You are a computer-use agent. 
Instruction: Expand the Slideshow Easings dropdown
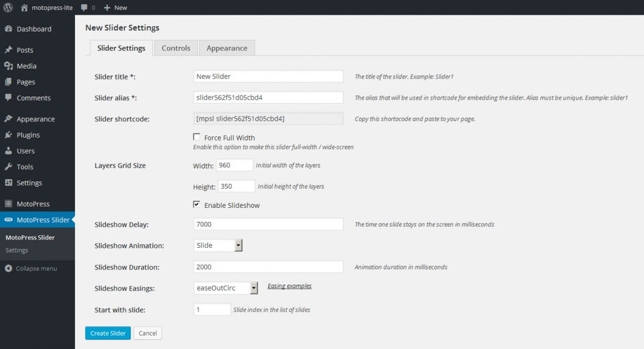[x=225, y=288]
